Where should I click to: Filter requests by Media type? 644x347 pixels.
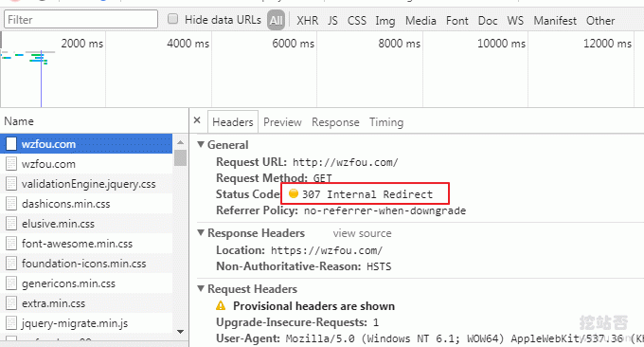point(420,21)
